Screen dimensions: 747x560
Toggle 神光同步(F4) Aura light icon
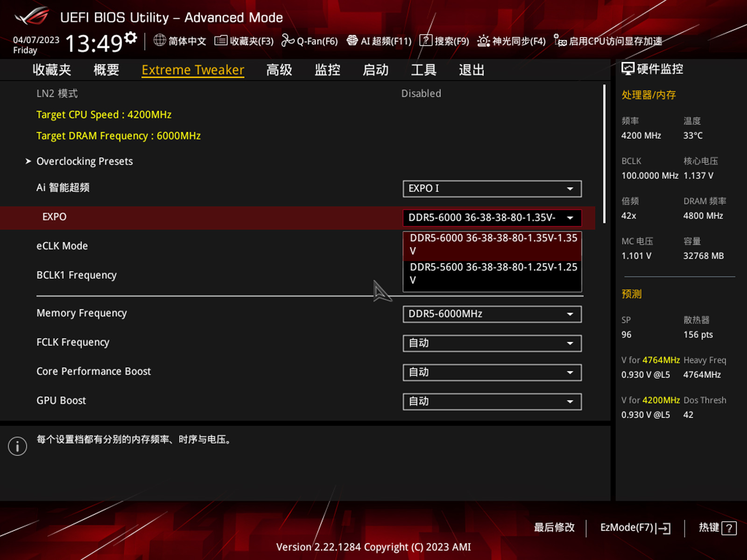pos(483,41)
